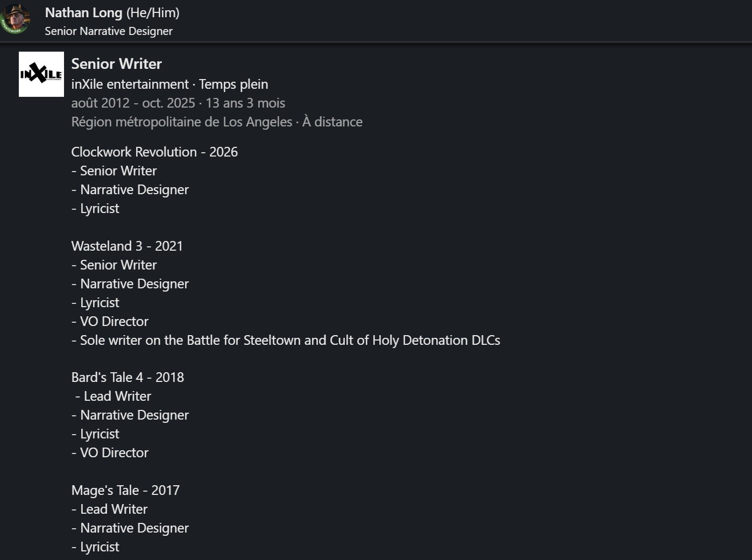The width and height of the screenshot is (752, 560).
Task: Click Lyricist under Clockwork Revolution
Action: (100, 209)
